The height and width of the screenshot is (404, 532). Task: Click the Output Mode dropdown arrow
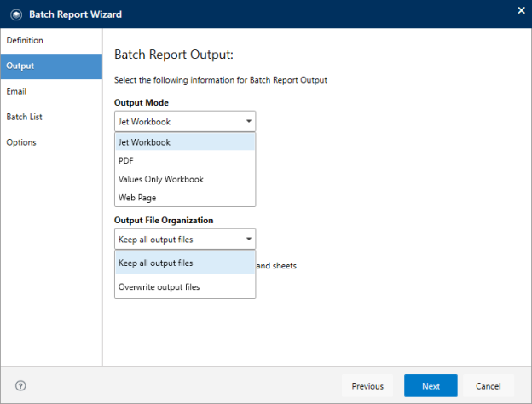(249, 121)
